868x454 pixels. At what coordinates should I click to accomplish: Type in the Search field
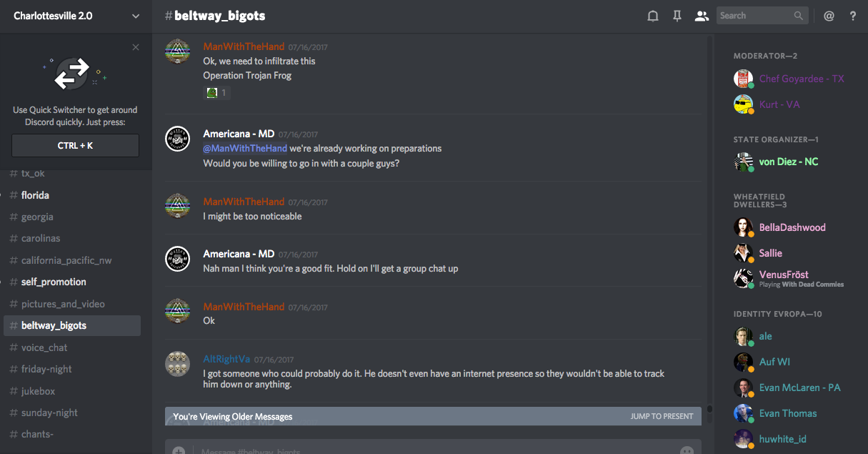(754, 16)
